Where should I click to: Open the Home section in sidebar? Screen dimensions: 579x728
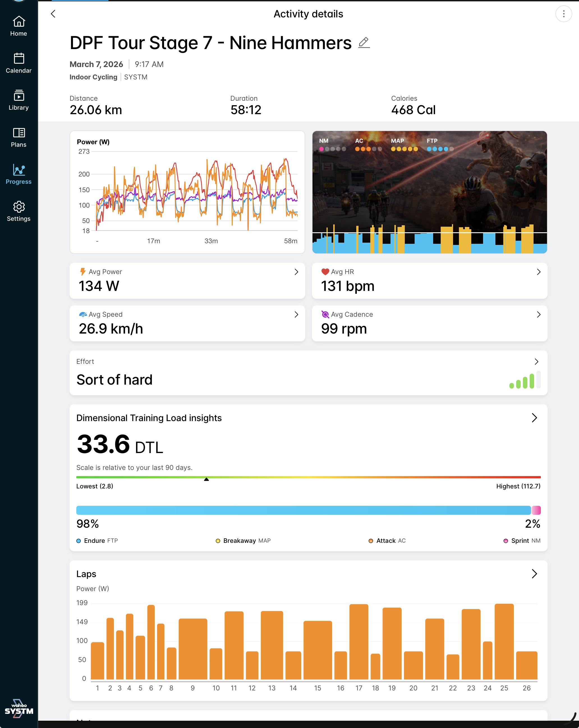19,26
